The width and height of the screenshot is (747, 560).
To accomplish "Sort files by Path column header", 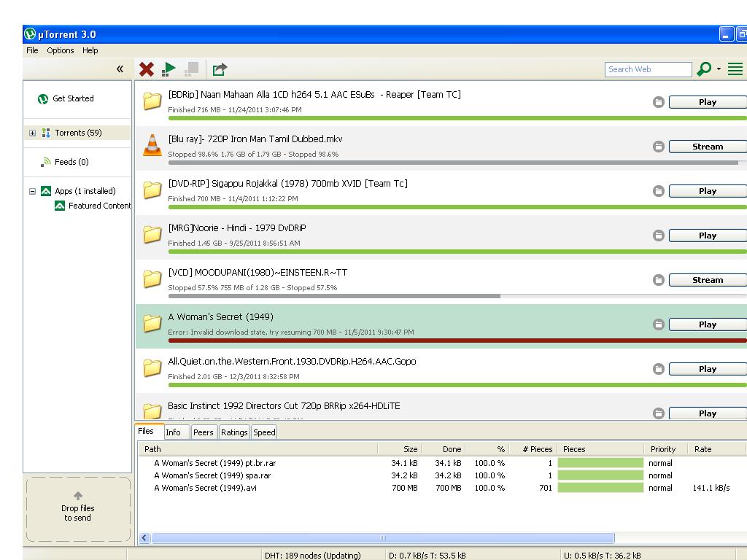I will click(x=258, y=449).
